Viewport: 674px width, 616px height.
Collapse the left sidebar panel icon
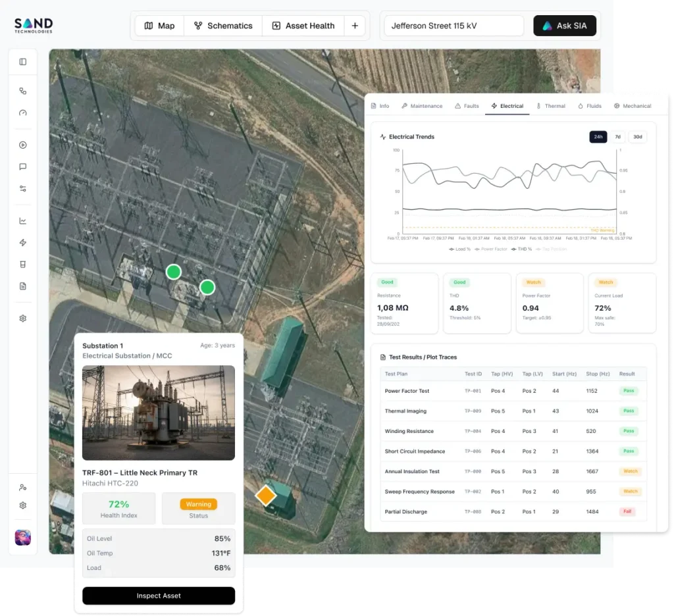coord(23,62)
